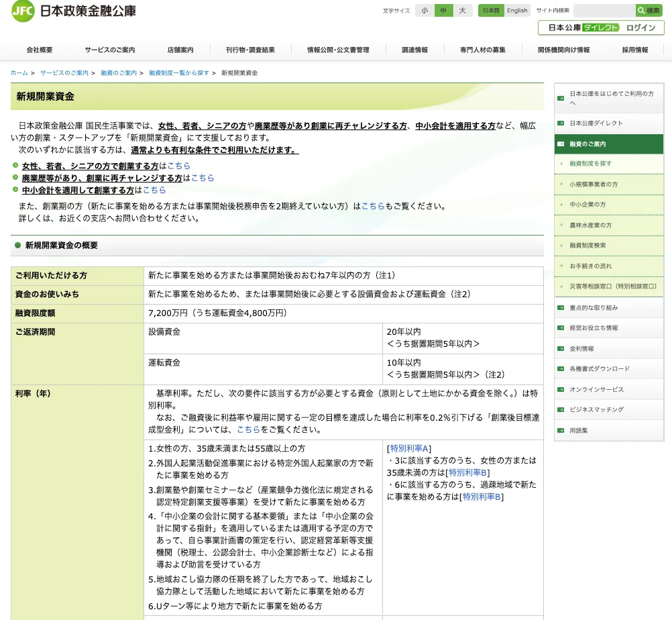This screenshot has width=672, height=620.
Task: Open 融資制度検索 sidebar sub-item
Action: pyautogui.click(x=609, y=246)
